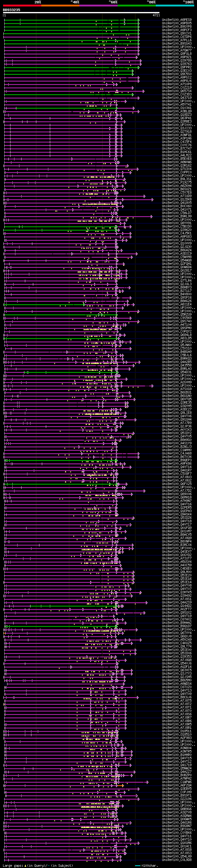The image size is (197, 868).
Task: Open hit UniRef100_C6TDP6
Action: [x=177, y=37]
